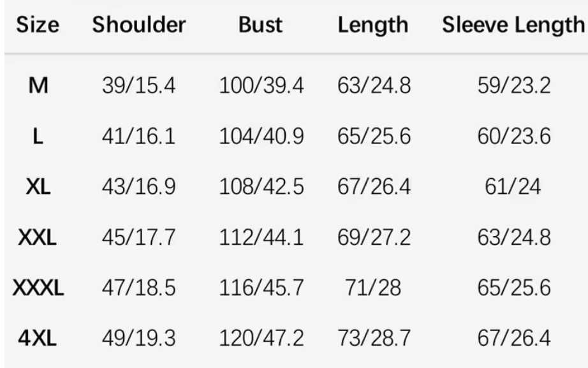Image resolution: width=588 pixels, height=368 pixels.
Task: Click bust value 112/44.1
Action: point(261,237)
